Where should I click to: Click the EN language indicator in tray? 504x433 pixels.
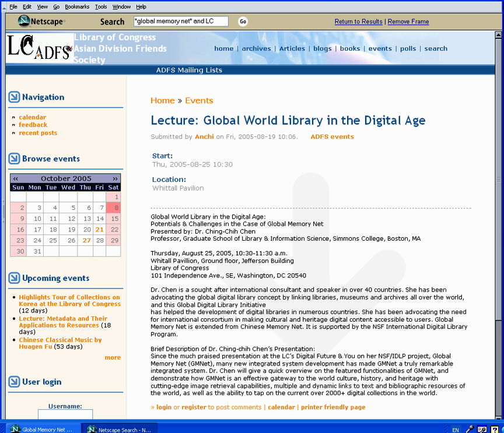tap(456, 430)
